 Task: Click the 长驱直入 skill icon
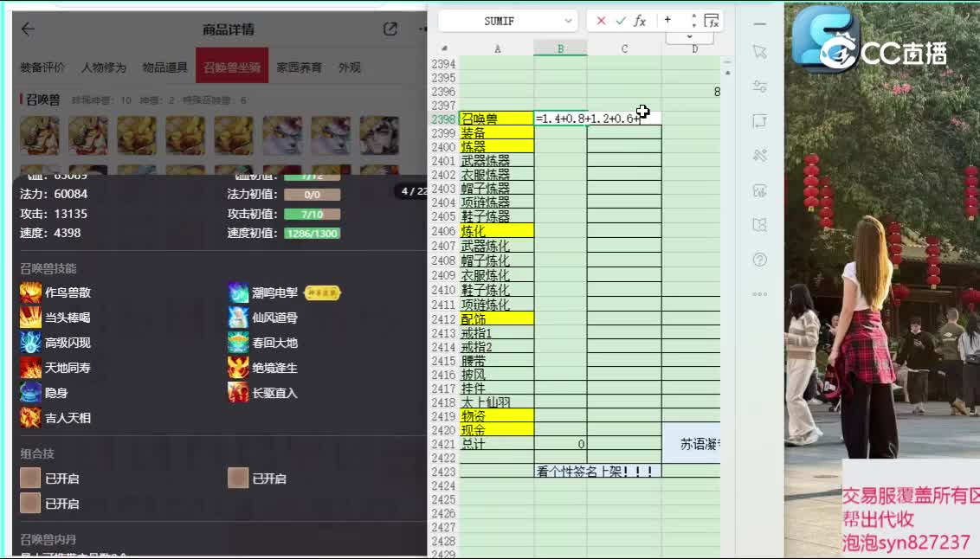237,392
